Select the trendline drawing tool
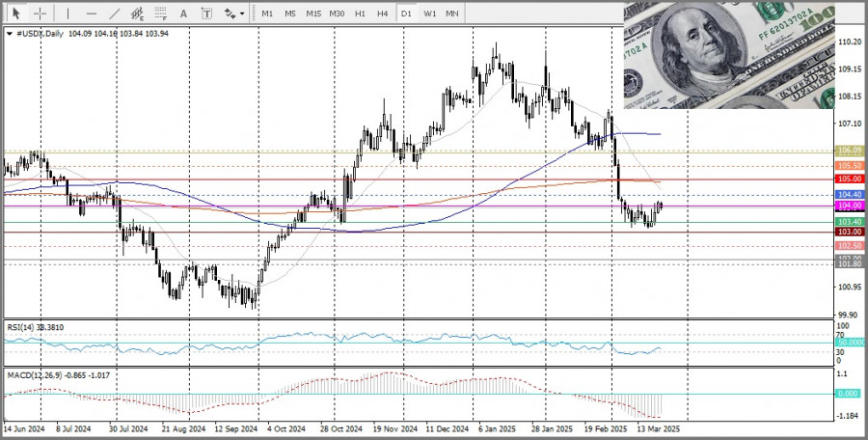 (115, 14)
